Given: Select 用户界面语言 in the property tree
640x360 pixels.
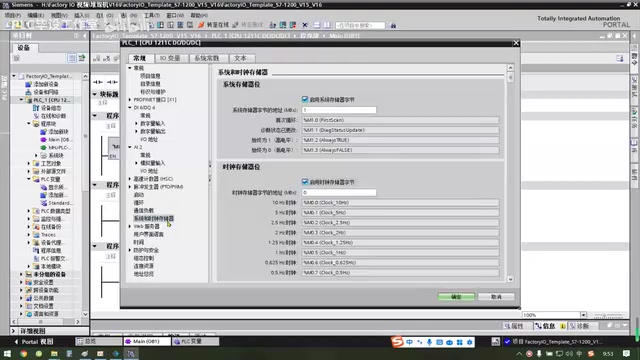Looking at the screenshot, I should pos(149,234).
